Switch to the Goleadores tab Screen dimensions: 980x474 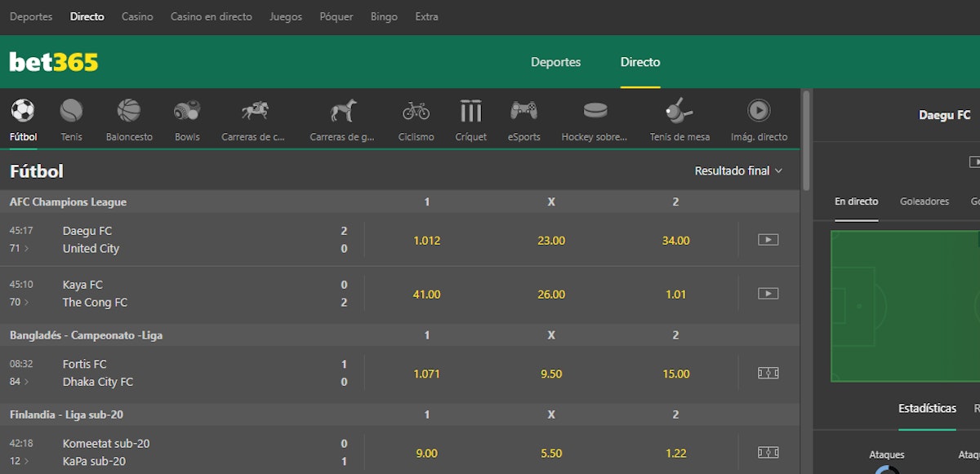[924, 202]
